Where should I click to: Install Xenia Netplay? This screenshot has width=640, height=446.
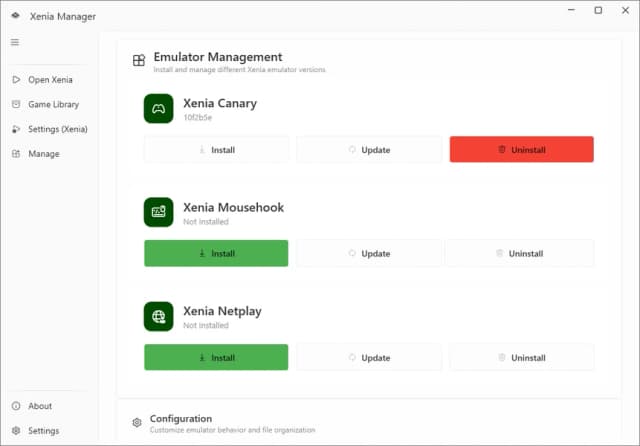(216, 357)
